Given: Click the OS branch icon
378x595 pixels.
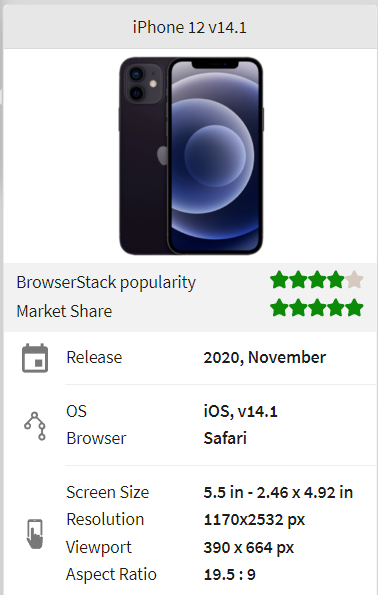Looking at the screenshot, I should point(35,426).
